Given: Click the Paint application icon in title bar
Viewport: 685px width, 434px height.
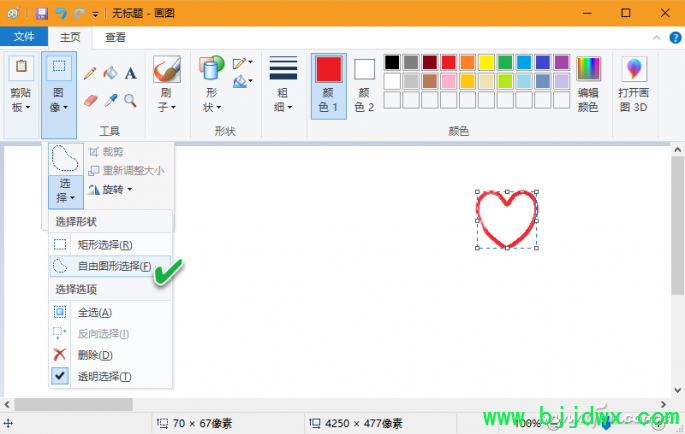Looking at the screenshot, I should pos(13,14).
